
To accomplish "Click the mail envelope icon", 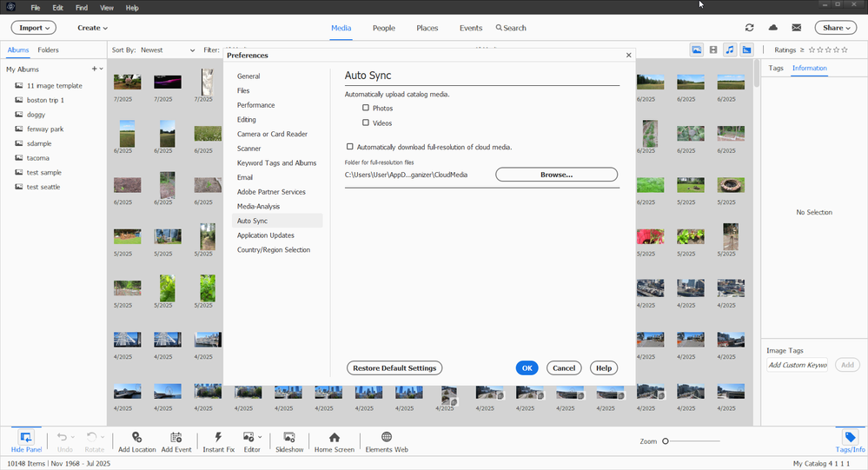I will pyautogui.click(x=797, y=28).
